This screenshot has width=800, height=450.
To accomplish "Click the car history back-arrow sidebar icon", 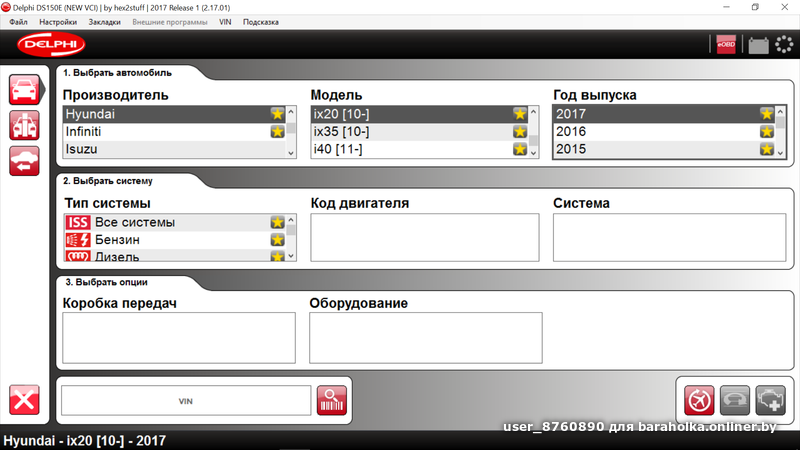I will point(24,161).
